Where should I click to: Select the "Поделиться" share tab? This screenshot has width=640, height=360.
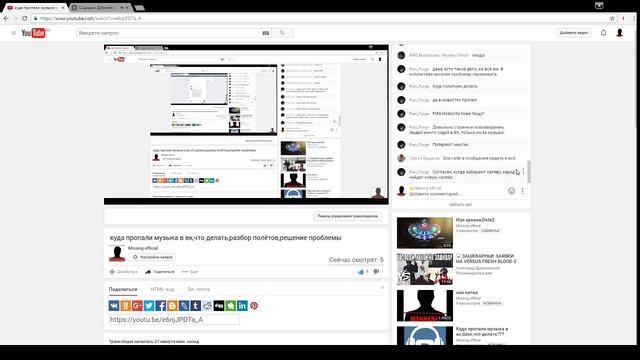123,289
